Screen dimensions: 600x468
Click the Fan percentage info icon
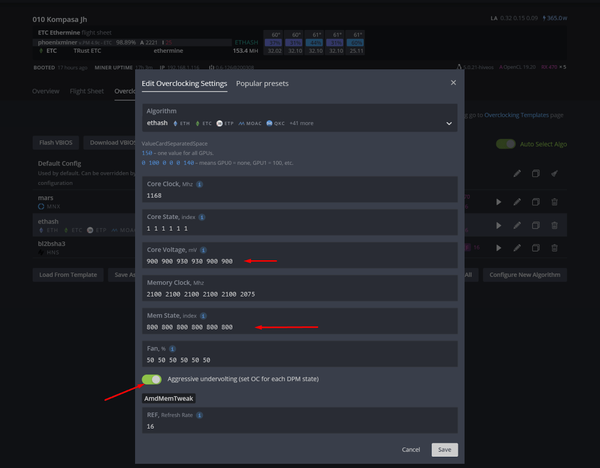[172, 346]
